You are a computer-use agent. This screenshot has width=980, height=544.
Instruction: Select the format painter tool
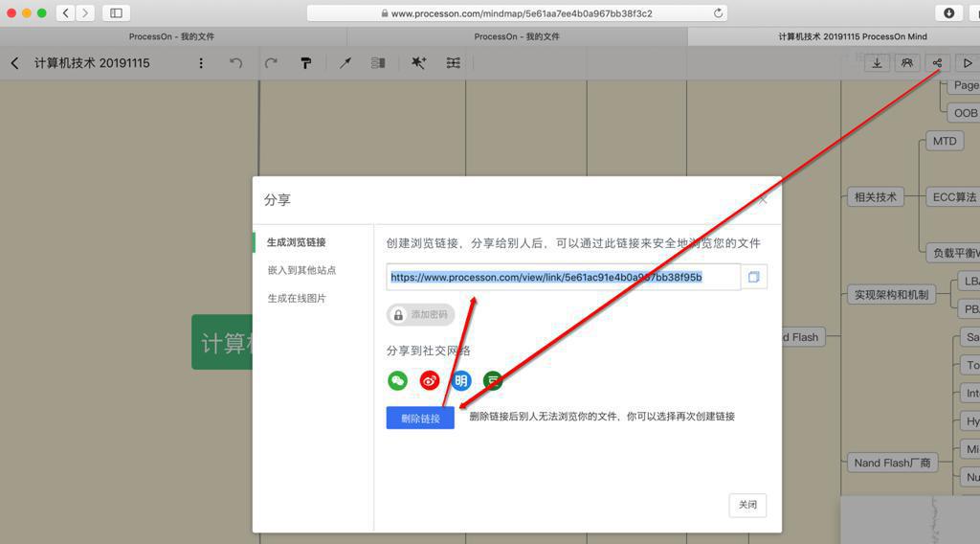pyautogui.click(x=305, y=63)
